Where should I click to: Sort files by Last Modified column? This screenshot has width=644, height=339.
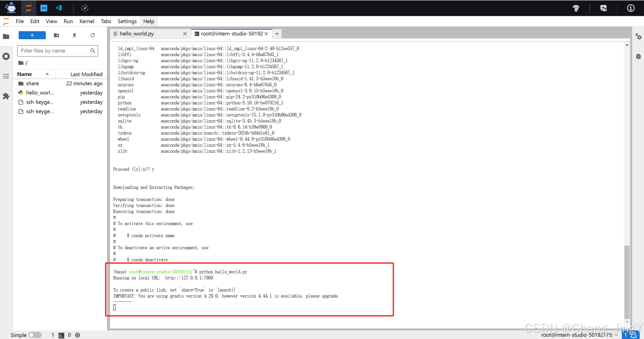[86, 74]
